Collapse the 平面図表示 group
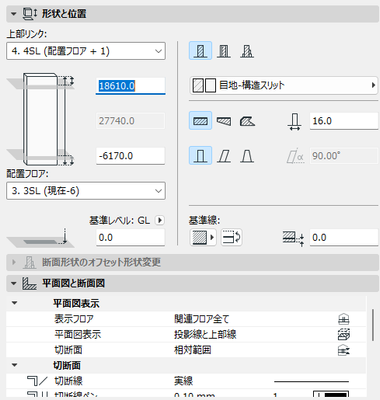Viewport: 380px width, 400px height. click(14, 303)
